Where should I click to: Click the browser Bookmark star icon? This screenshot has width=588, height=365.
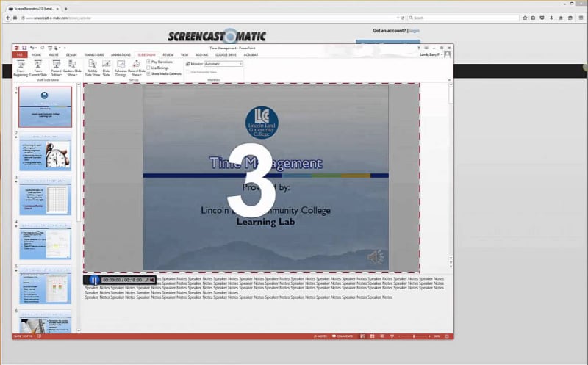(x=525, y=18)
